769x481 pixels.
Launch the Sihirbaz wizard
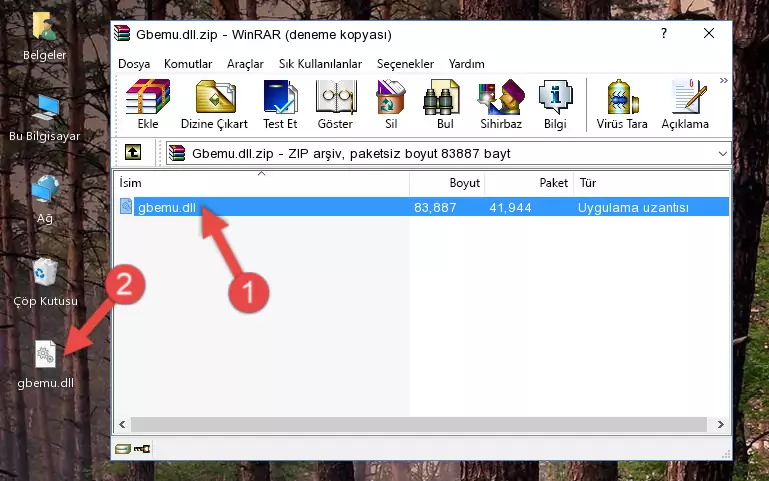(501, 104)
